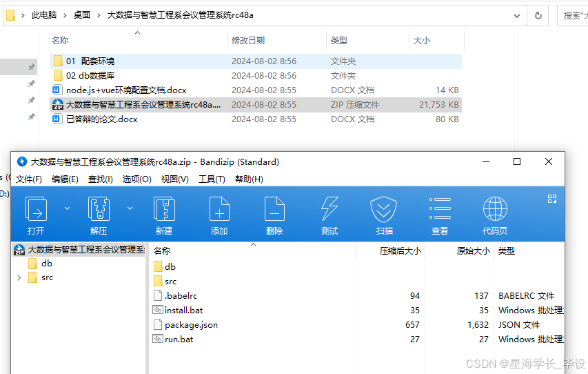Select the db folder in tree pane
588x374 pixels.
point(47,263)
